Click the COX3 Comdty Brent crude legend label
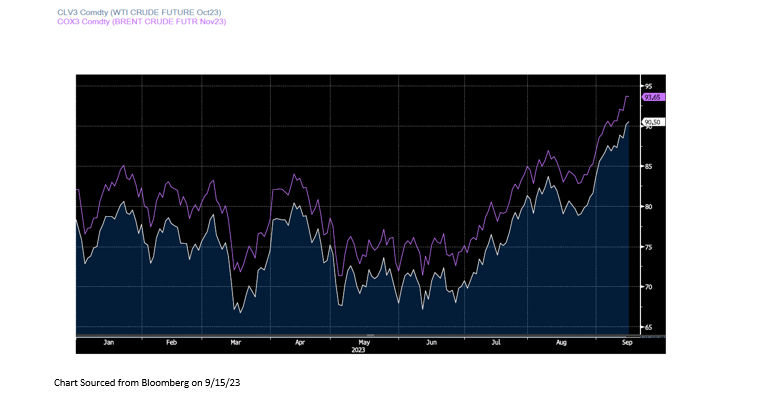The image size is (758, 395). tap(142, 21)
